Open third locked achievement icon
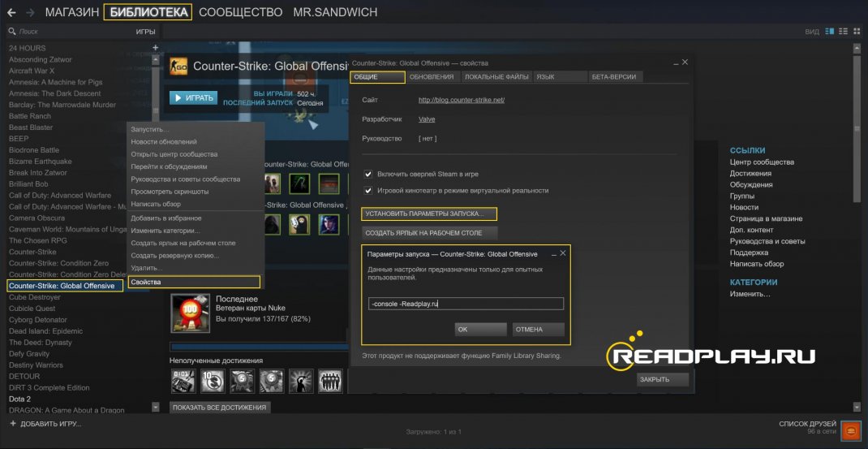Screen dimensions: 868x449 point(242,381)
